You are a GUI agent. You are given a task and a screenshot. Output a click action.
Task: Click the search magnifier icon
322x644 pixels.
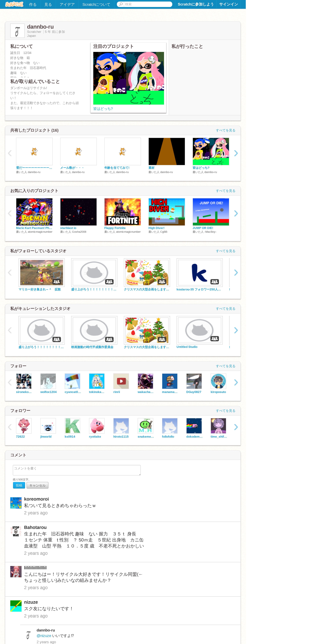121,4
